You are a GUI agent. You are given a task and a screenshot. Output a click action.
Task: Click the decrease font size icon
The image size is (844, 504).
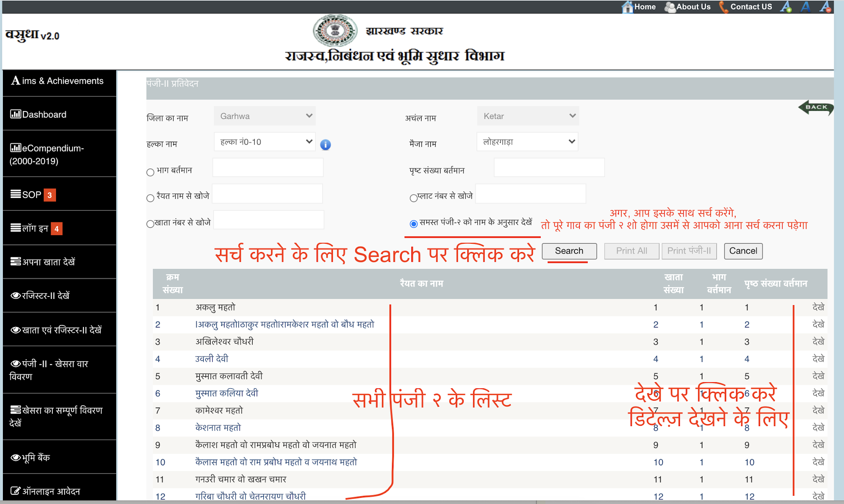pyautogui.click(x=825, y=7)
